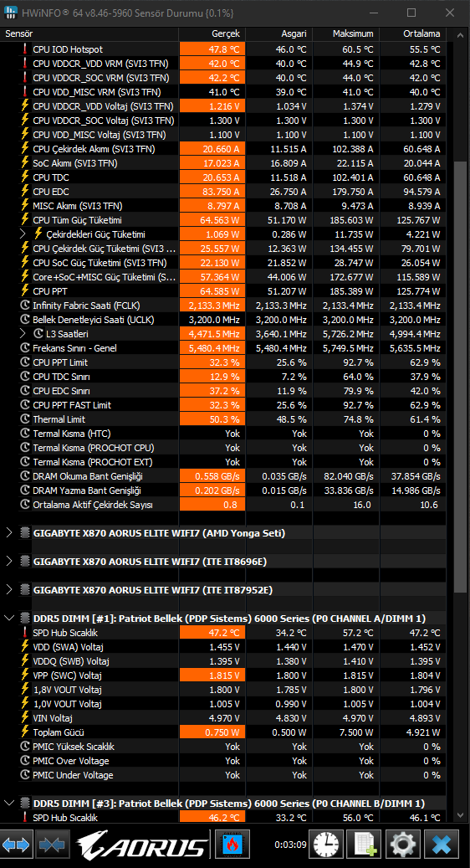Select the CPU PPT sensor row
The height and width of the screenshot is (868, 470).
[x=223, y=291]
